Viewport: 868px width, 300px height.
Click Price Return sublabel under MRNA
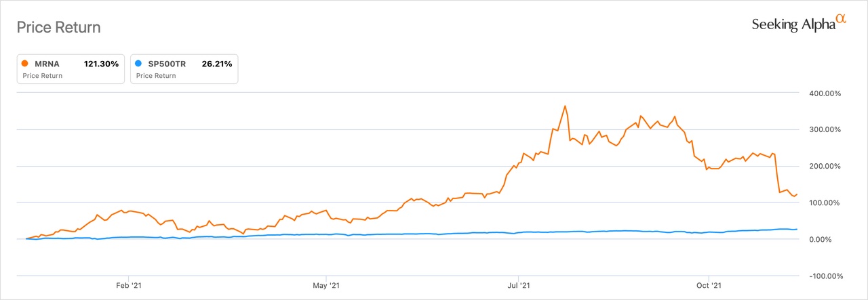43,76
